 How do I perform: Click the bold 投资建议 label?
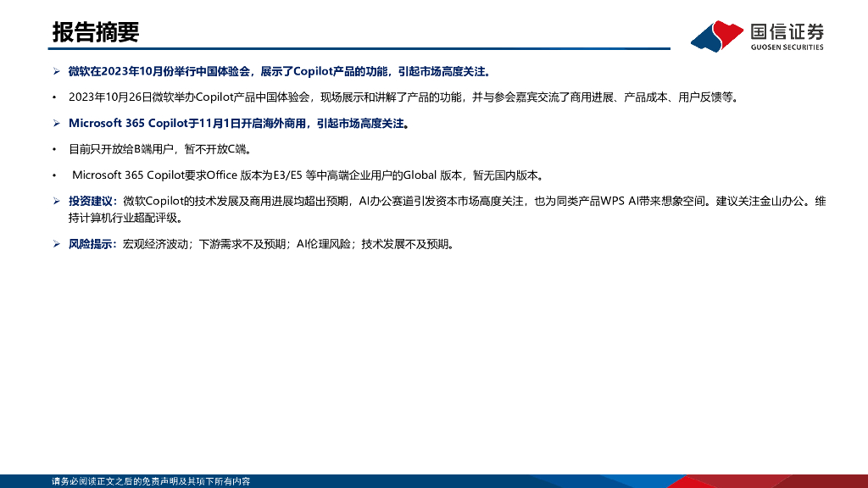93,202
